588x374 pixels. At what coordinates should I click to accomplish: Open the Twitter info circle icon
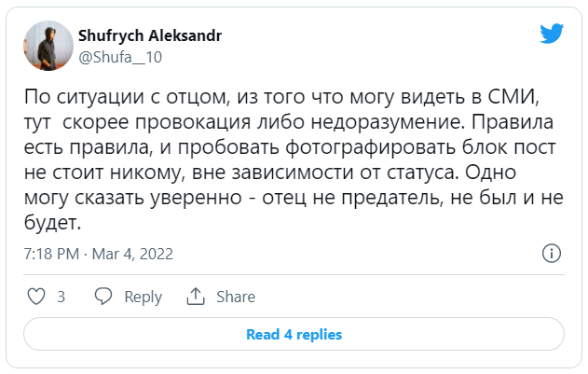click(x=552, y=254)
